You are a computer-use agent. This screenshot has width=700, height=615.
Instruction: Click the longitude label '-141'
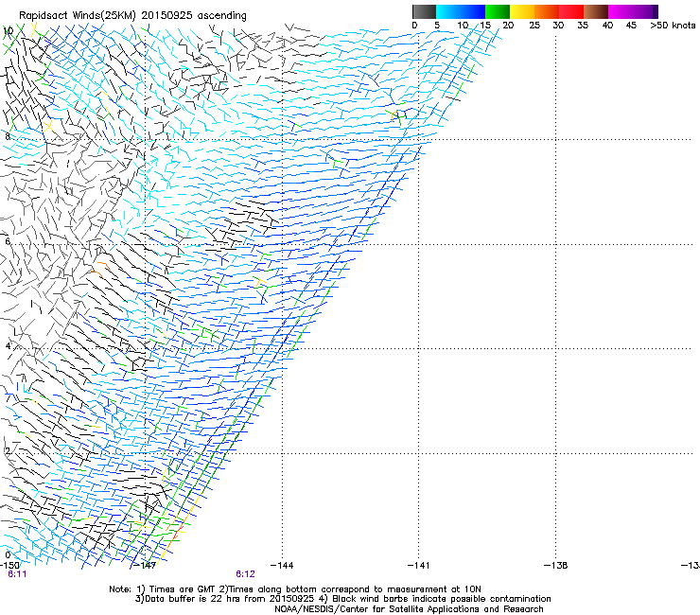[x=418, y=566]
